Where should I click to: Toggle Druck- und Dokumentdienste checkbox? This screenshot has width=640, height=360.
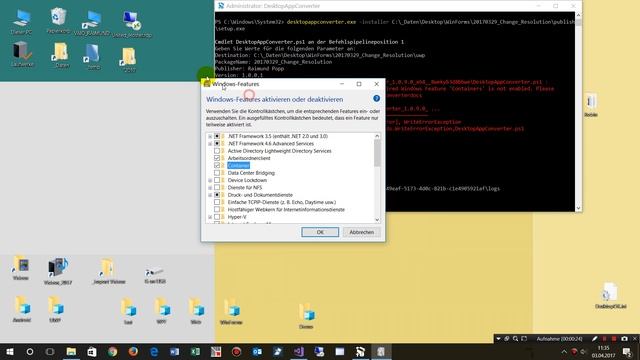[x=217, y=195]
